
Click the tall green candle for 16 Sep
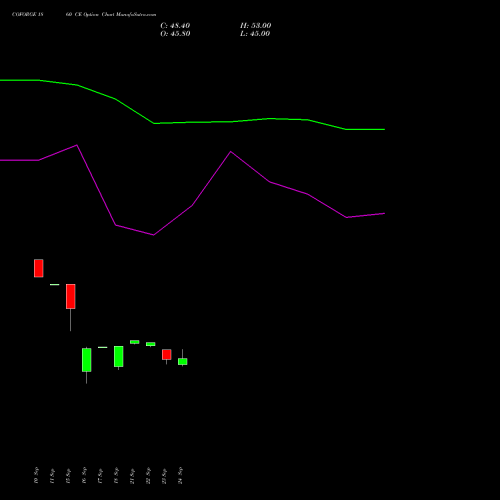[x=87, y=360]
